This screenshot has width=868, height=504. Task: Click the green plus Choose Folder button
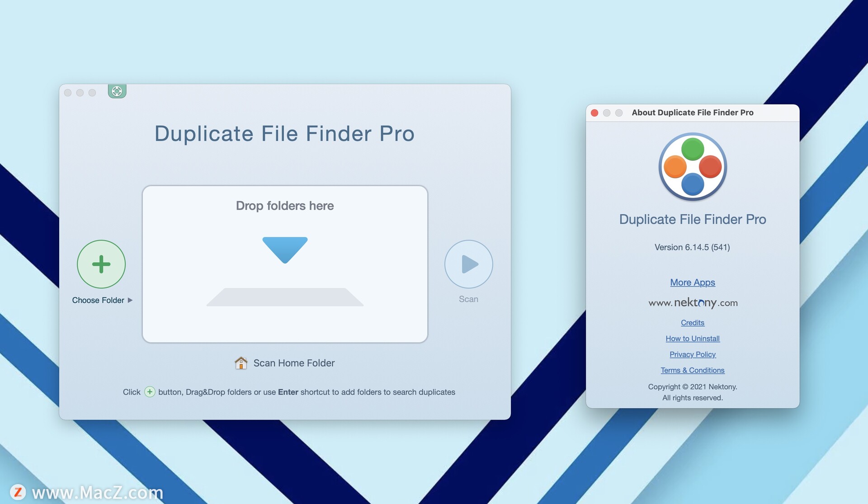(101, 264)
